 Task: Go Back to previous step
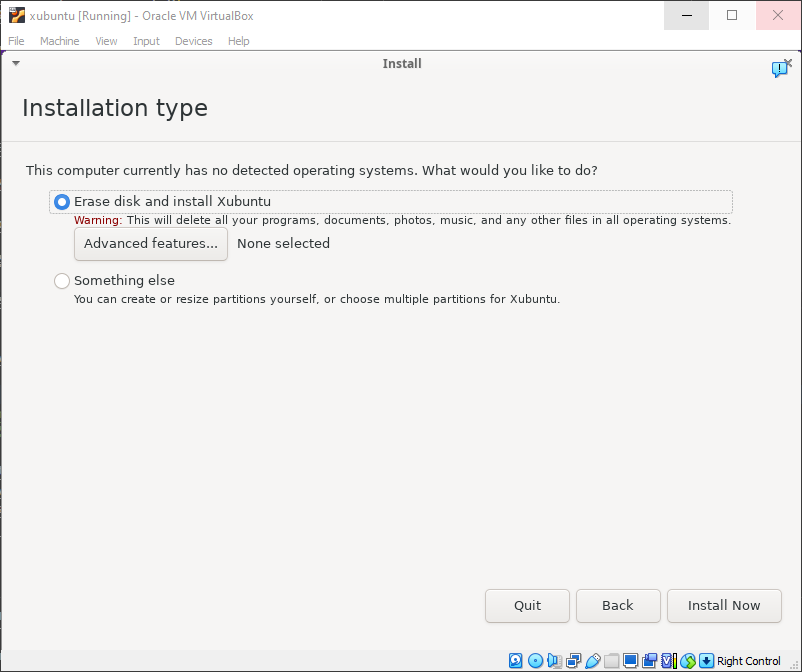tap(618, 606)
